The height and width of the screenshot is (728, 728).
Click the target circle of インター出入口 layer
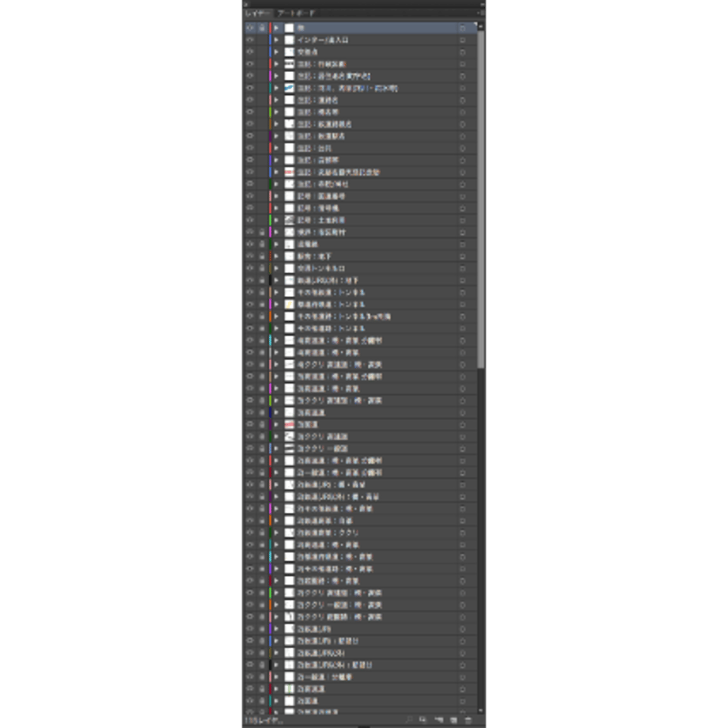pos(462,40)
